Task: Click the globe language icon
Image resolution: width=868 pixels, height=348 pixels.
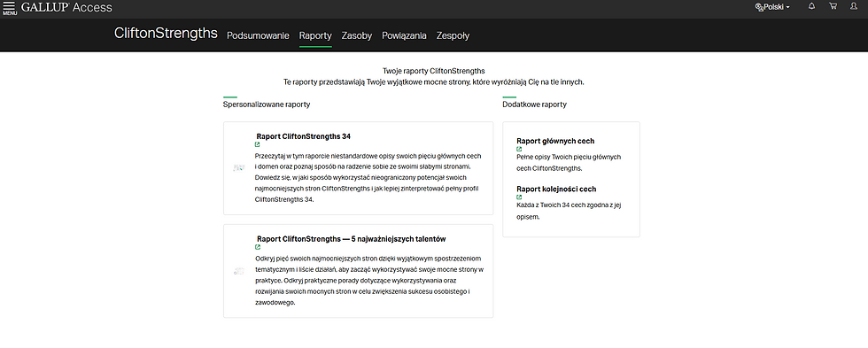Action: [x=759, y=7]
